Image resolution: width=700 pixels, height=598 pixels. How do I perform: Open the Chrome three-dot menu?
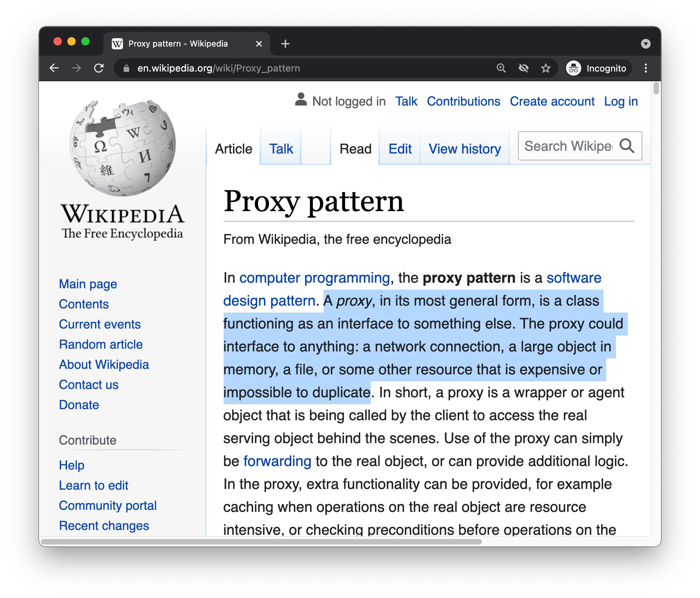coord(647,68)
